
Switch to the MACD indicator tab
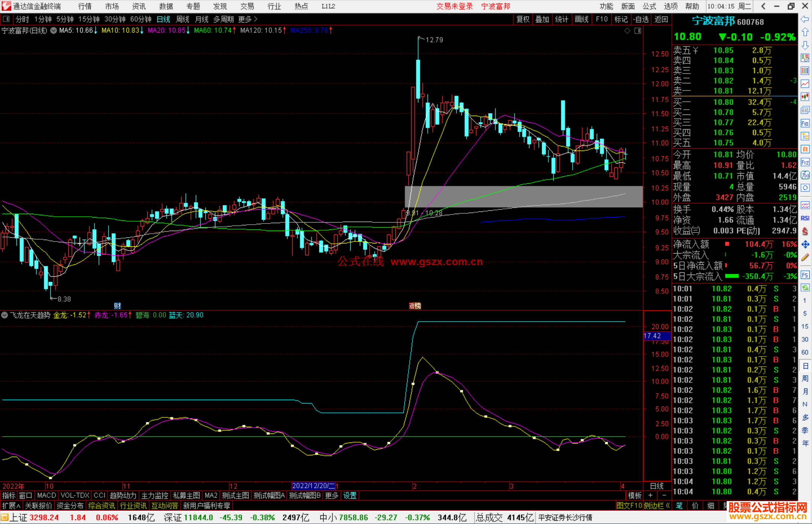click(x=46, y=495)
